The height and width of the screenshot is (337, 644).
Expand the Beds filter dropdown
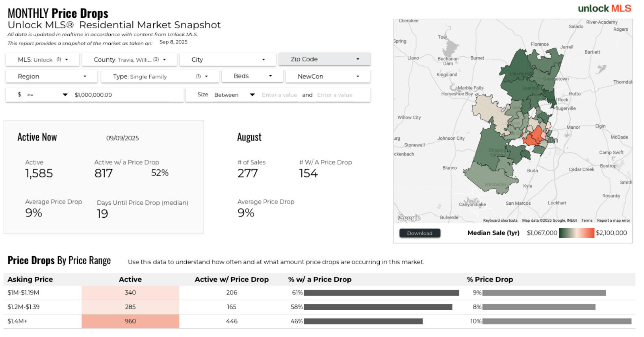tap(252, 76)
